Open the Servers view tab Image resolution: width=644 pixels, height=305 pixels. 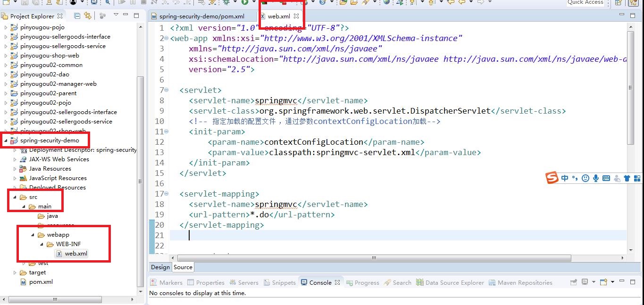coord(244,282)
